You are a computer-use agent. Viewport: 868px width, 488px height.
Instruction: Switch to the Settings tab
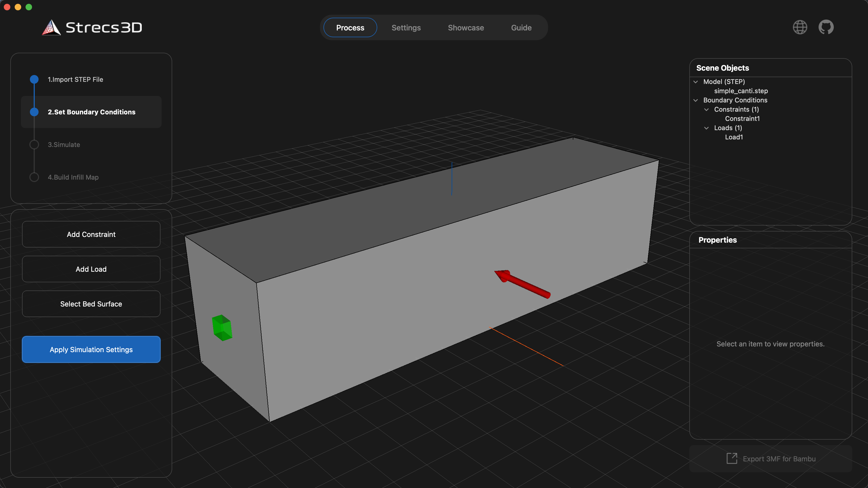[406, 28]
